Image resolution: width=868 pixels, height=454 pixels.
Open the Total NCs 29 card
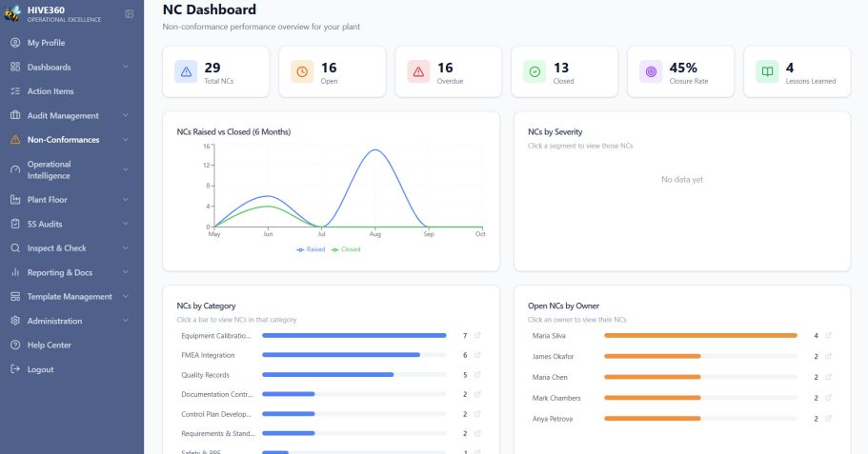(216, 72)
